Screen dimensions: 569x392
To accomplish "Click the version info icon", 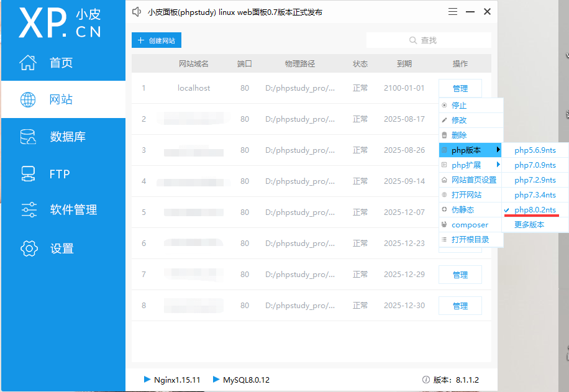I will point(426,380).
